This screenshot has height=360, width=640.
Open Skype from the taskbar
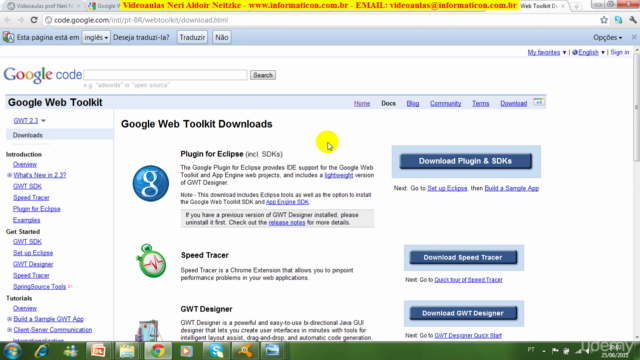(216, 351)
